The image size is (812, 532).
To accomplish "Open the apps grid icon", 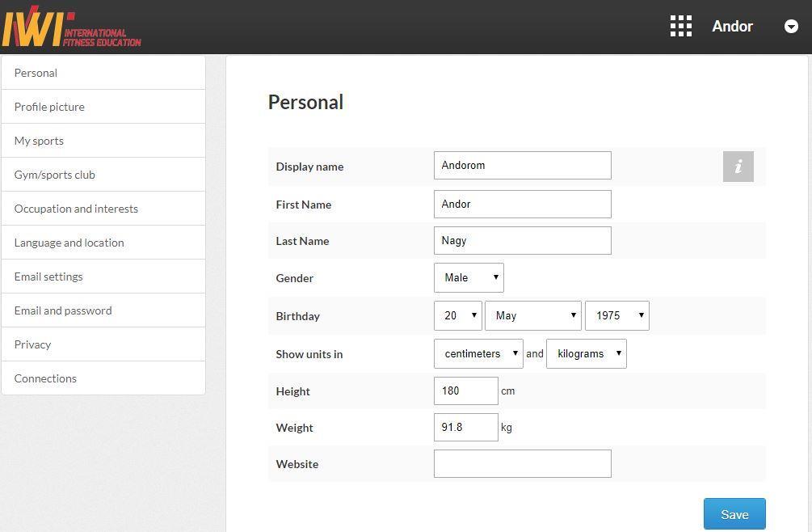I will [681, 26].
